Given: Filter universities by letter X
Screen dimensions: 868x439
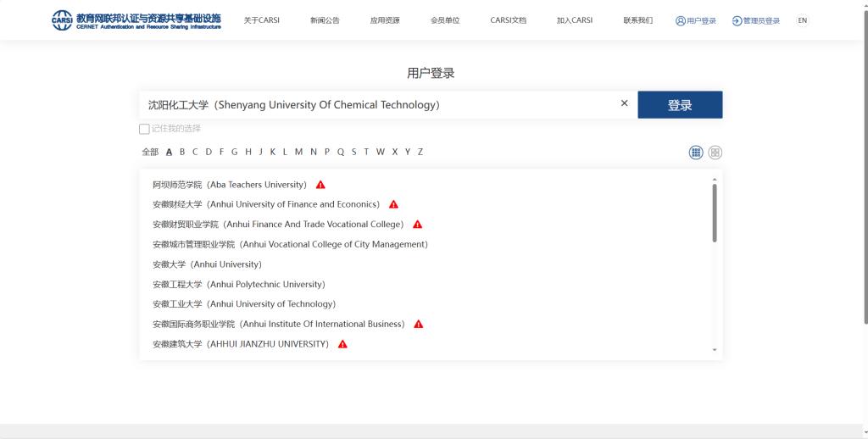Looking at the screenshot, I should [395, 152].
